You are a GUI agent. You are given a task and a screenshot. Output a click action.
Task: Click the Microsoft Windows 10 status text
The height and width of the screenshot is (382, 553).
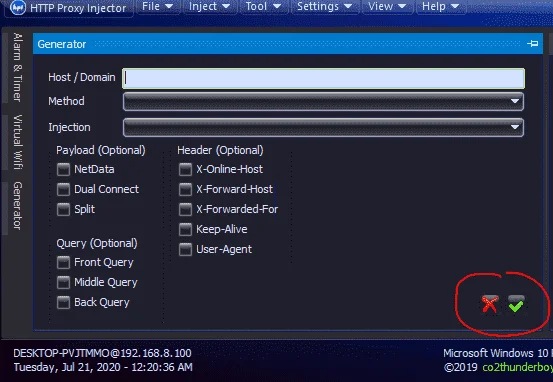pyautogui.click(x=498, y=353)
